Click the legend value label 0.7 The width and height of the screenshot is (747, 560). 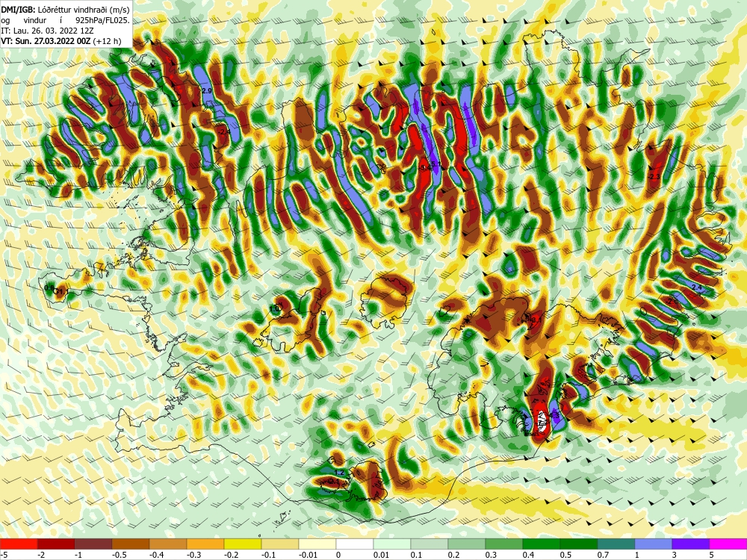click(603, 555)
